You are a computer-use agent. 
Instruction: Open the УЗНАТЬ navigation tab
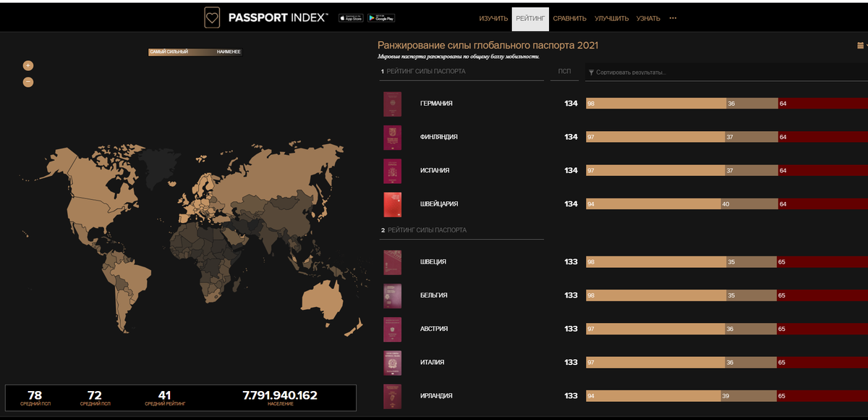point(648,18)
